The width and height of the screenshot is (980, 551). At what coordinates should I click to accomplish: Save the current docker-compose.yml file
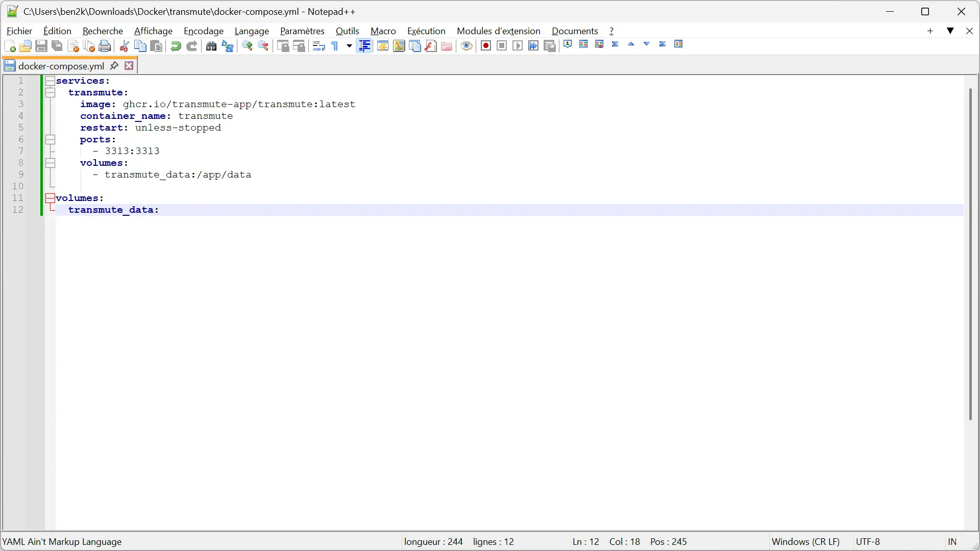(41, 46)
